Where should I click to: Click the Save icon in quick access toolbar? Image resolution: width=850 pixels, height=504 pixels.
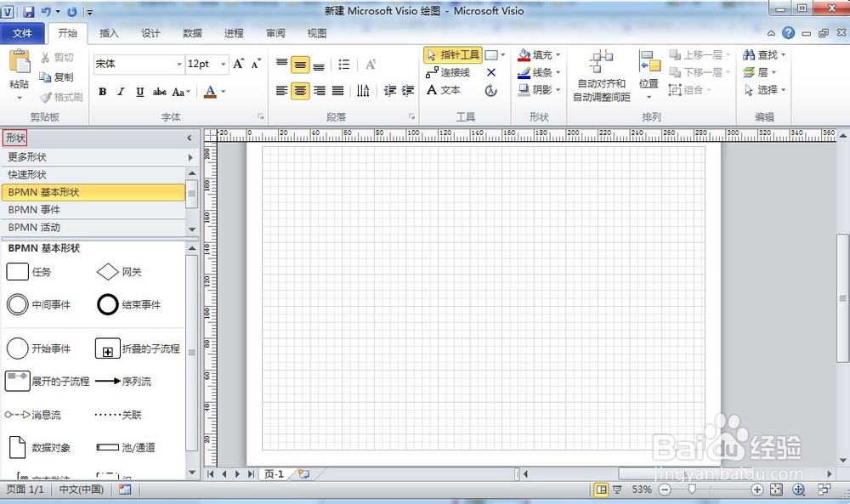28,11
